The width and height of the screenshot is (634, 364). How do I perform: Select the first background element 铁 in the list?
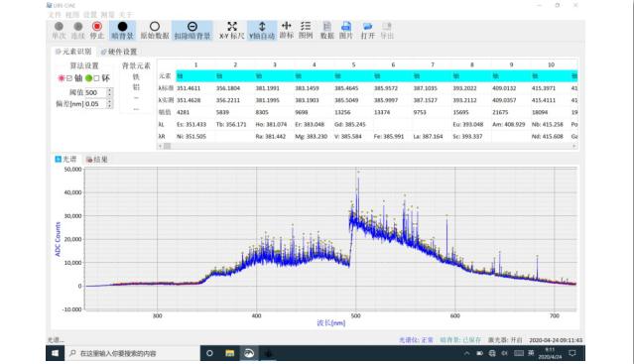[x=136, y=76]
